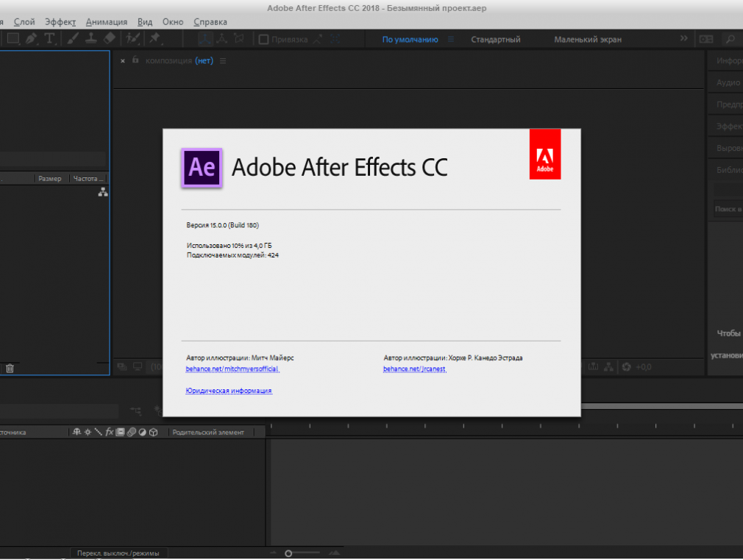Click the fx effects switch icon
Screen dimensions: 743x560
pos(110,432)
